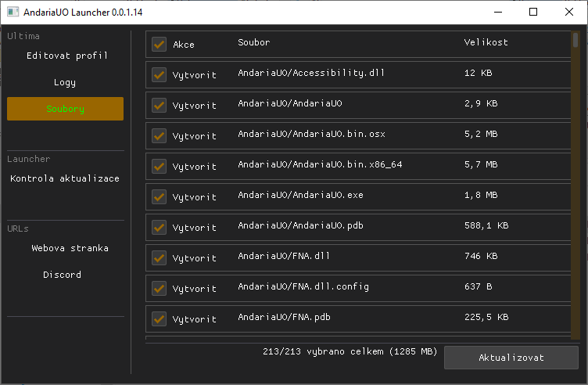Viewport: 588px width, 385px height.
Task: Uncheck the Accessibility.dll file checkbox
Action: 159,74
